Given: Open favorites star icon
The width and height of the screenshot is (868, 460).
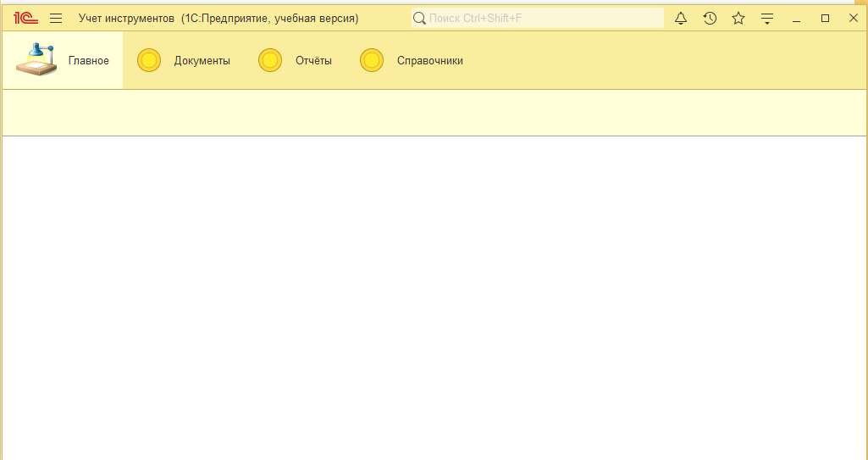Looking at the screenshot, I should point(738,19).
